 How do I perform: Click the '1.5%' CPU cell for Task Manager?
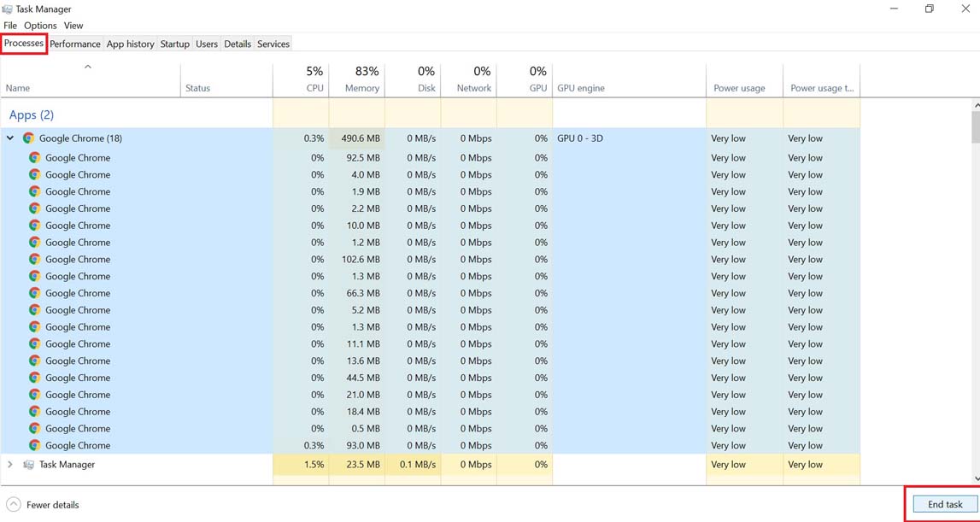click(x=301, y=465)
